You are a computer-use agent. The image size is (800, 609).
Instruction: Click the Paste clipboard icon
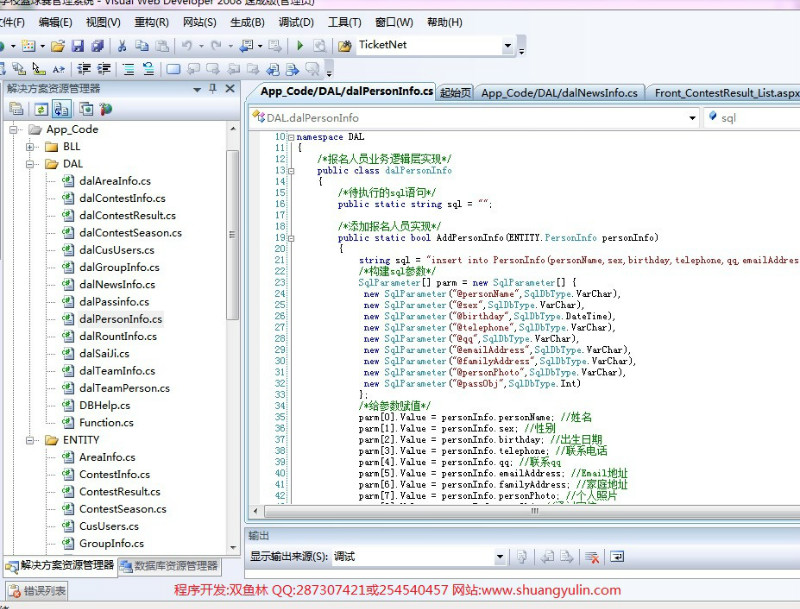(x=162, y=46)
